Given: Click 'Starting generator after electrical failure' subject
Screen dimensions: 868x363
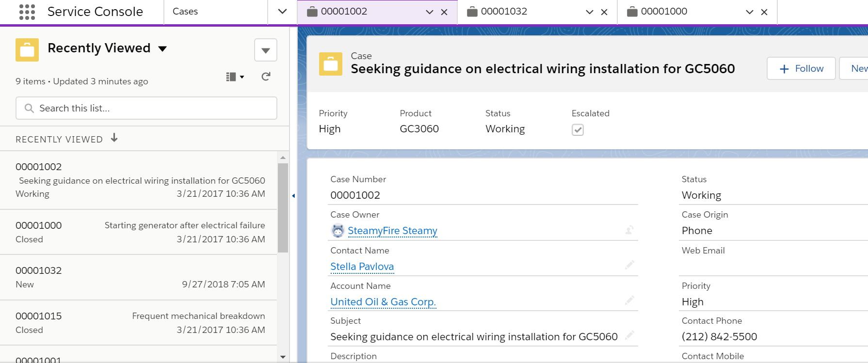Looking at the screenshot, I should click(185, 225).
